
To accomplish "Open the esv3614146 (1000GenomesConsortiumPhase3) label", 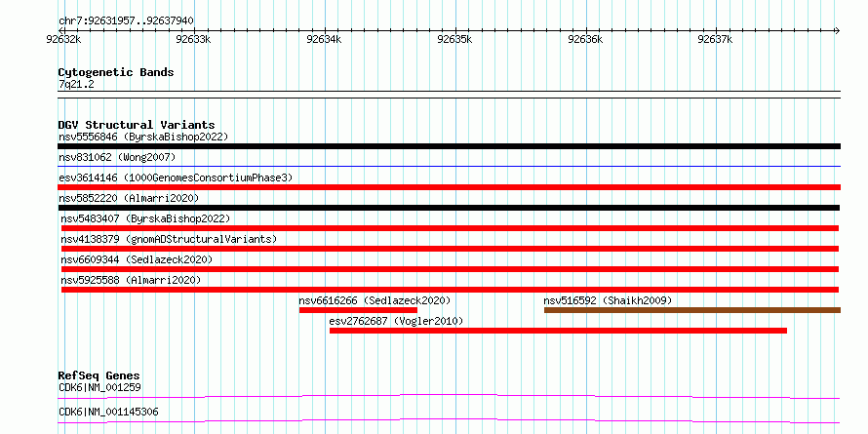I will tap(176, 178).
